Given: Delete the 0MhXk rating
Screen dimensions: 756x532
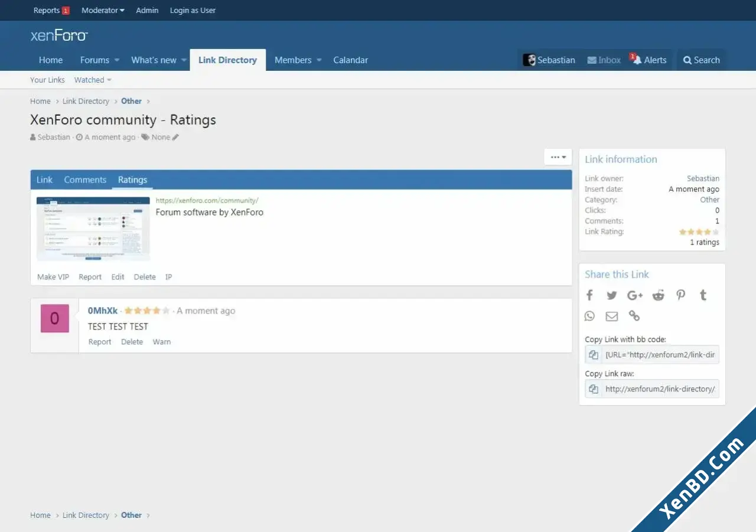Looking at the screenshot, I should click(132, 342).
